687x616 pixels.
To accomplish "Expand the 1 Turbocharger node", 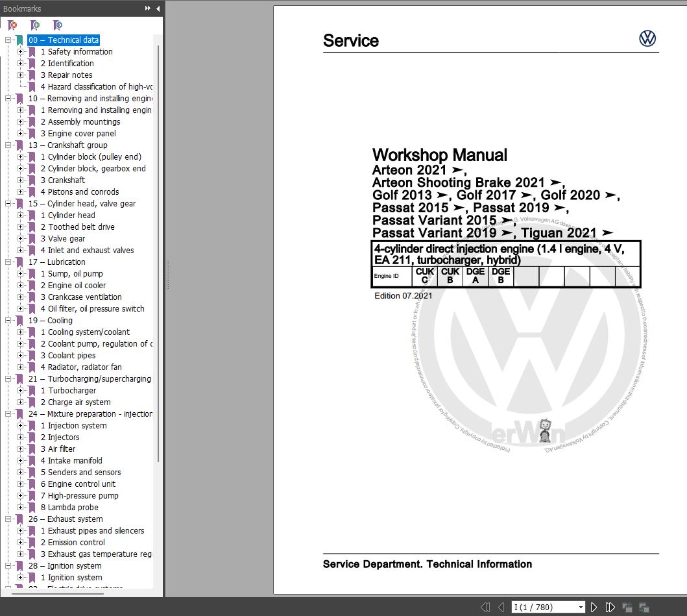I will [x=20, y=391].
